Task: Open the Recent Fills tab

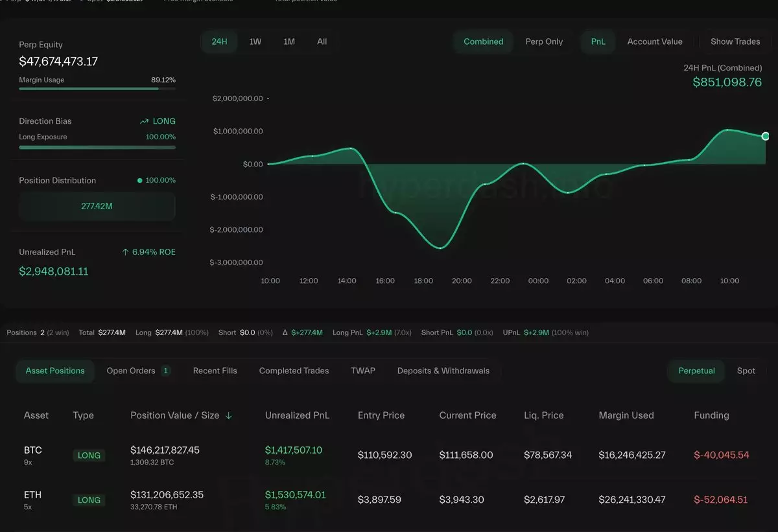Action: click(x=215, y=371)
